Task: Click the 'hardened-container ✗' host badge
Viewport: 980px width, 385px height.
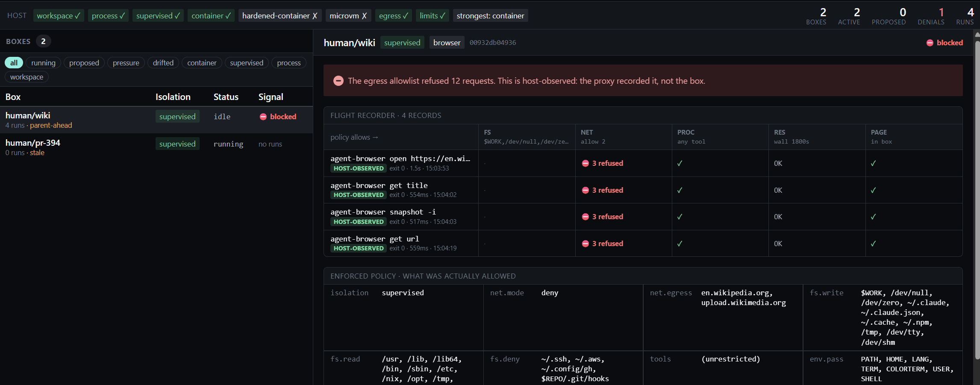Action: pyautogui.click(x=280, y=16)
